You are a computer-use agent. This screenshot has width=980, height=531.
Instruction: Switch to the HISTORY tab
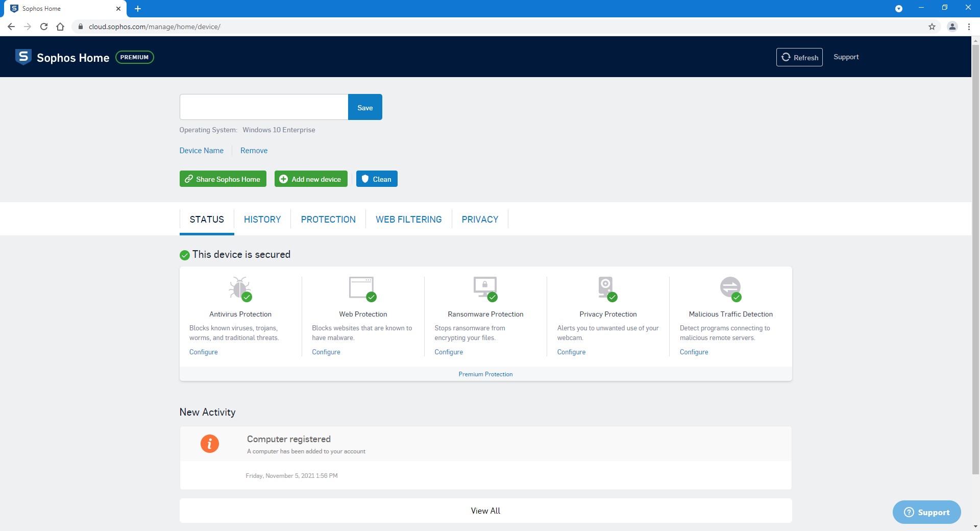pos(262,220)
